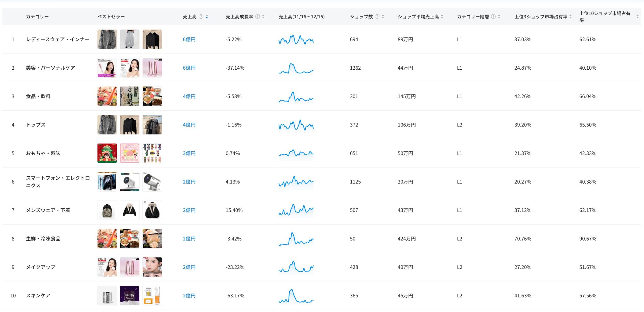Open 6億円 sales link for レディースウェア・インナー
644x312 pixels.
189,39
